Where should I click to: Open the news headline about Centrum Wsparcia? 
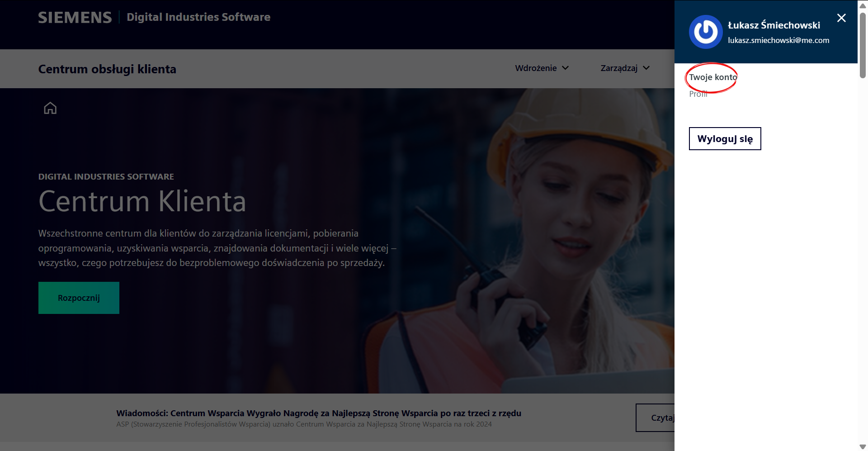pyautogui.click(x=319, y=413)
